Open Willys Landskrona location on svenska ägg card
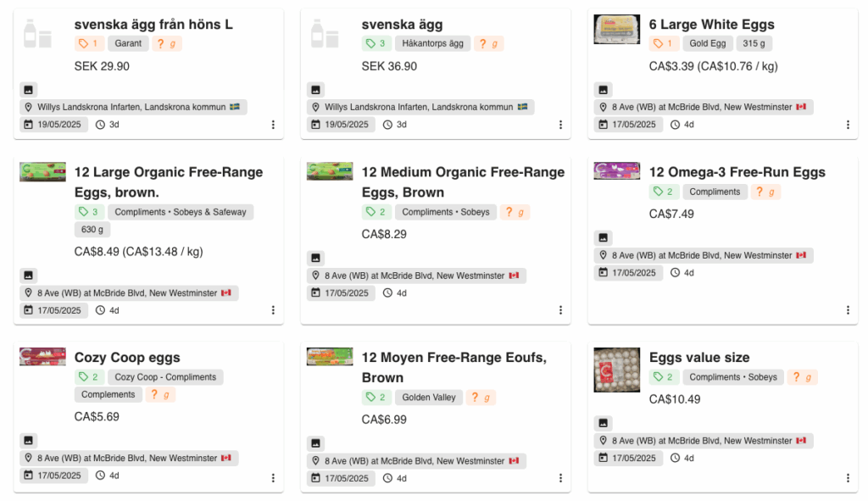This screenshot has width=868, height=501. [x=420, y=108]
